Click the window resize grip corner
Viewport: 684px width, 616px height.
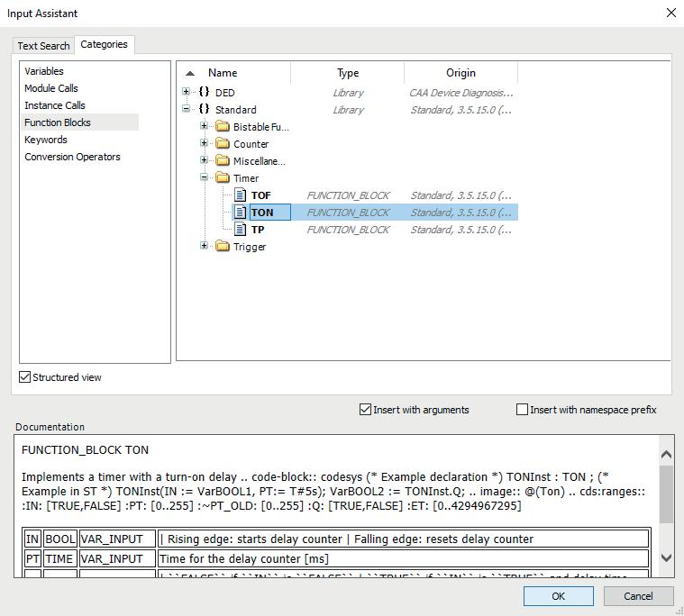[679, 611]
